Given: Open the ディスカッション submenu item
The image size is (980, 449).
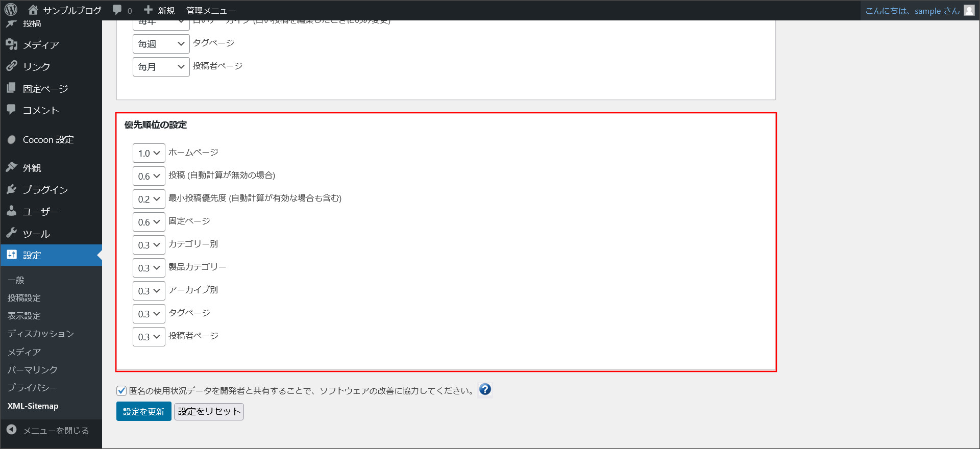Looking at the screenshot, I should pos(41,333).
